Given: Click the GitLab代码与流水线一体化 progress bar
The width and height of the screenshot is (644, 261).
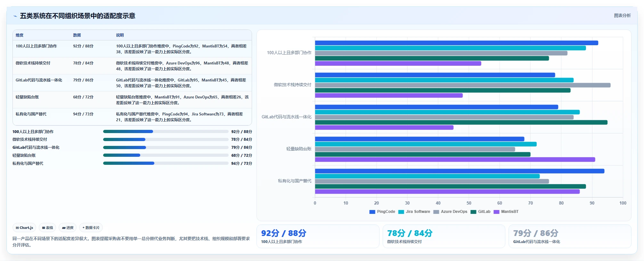Looking at the screenshot, I should tap(166, 147).
